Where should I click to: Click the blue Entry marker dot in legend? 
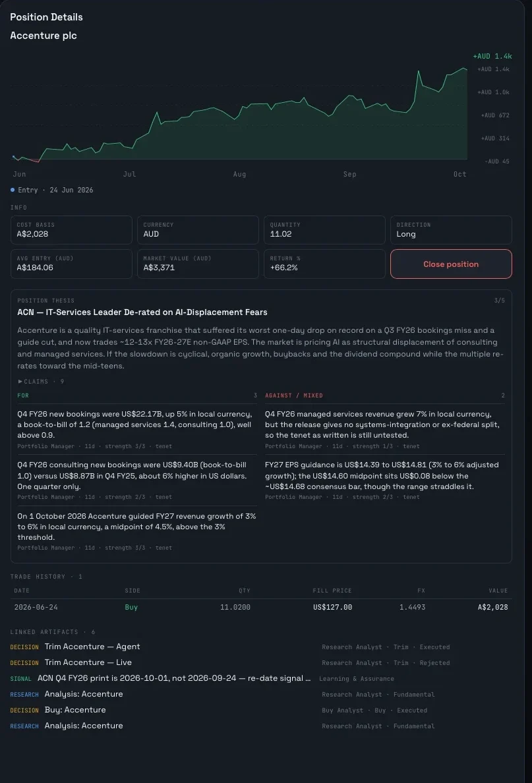13,190
